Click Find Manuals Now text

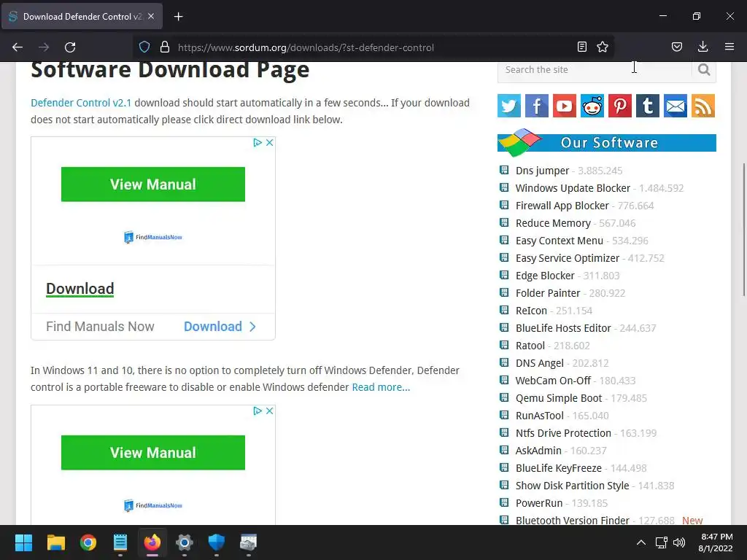tap(100, 327)
